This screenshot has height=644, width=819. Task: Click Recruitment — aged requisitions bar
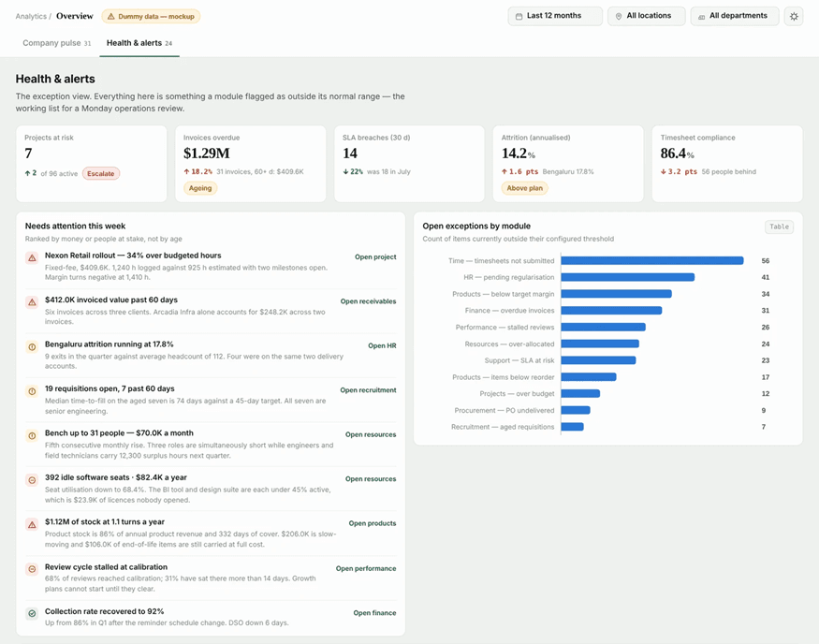coord(573,427)
